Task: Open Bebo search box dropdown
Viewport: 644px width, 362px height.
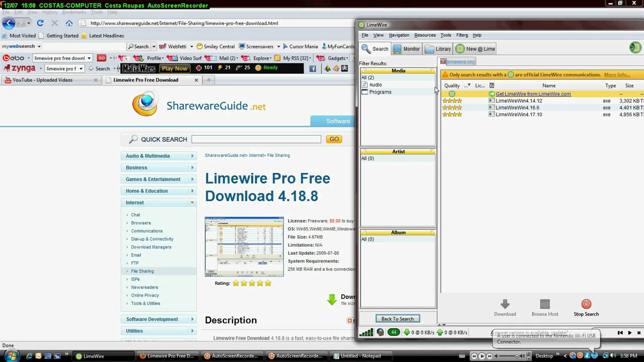Action: click(x=89, y=58)
